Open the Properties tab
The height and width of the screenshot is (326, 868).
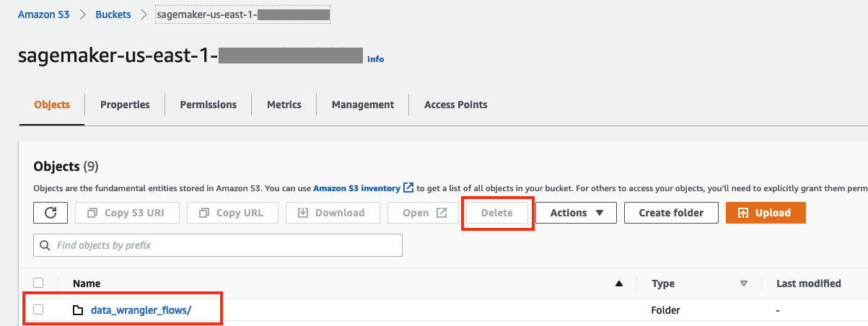125,105
